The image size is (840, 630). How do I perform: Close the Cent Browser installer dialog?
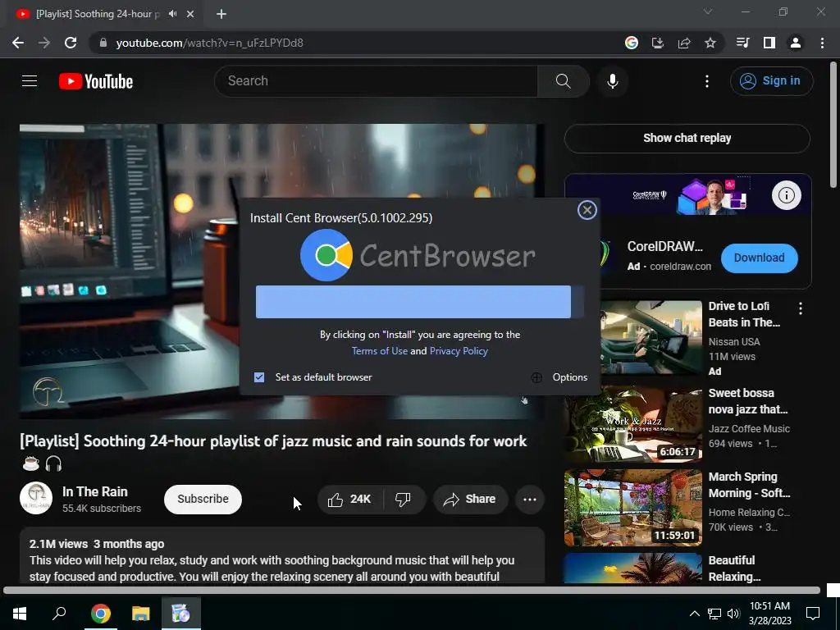pyautogui.click(x=587, y=210)
